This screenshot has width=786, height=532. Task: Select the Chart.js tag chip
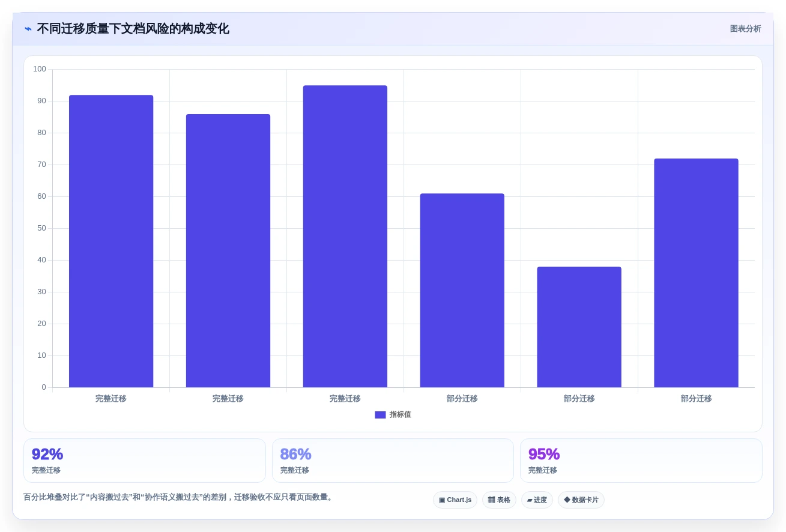point(455,500)
